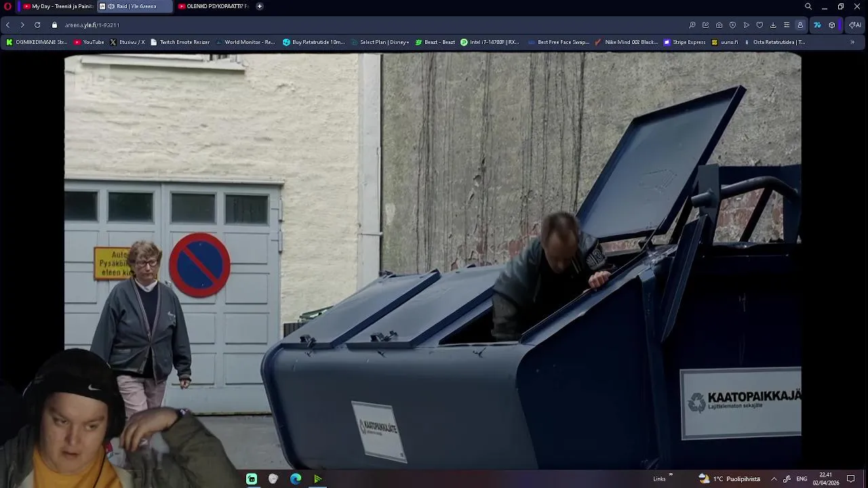This screenshot has height=488, width=868.
Task: Open Select Plan Disney+ bookmark
Action: click(x=380, y=42)
